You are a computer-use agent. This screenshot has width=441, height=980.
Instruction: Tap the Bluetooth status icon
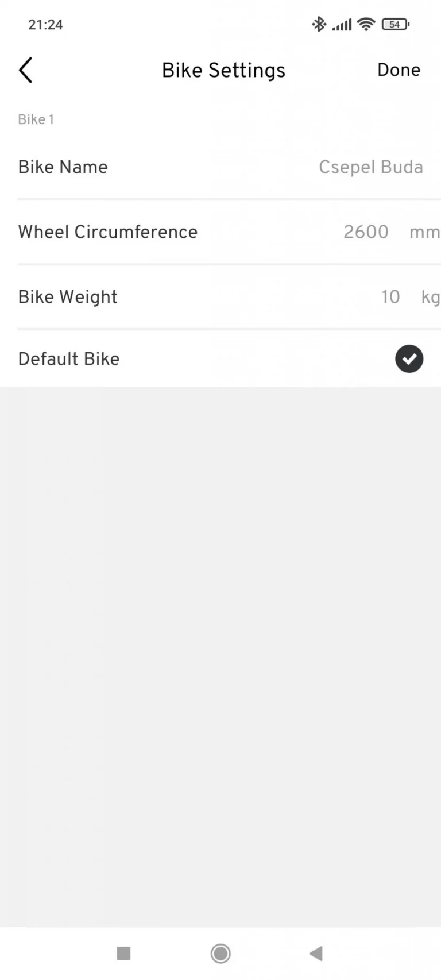(319, 24)
